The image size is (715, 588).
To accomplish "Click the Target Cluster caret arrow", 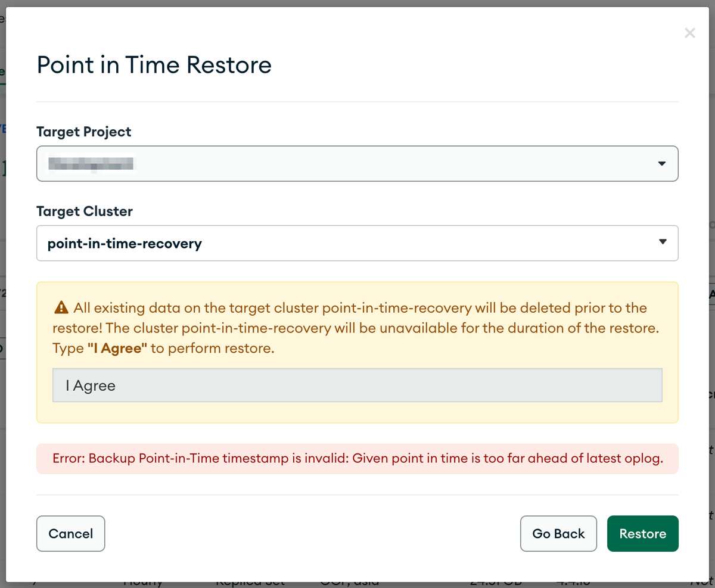I will (x=662, y=242).
